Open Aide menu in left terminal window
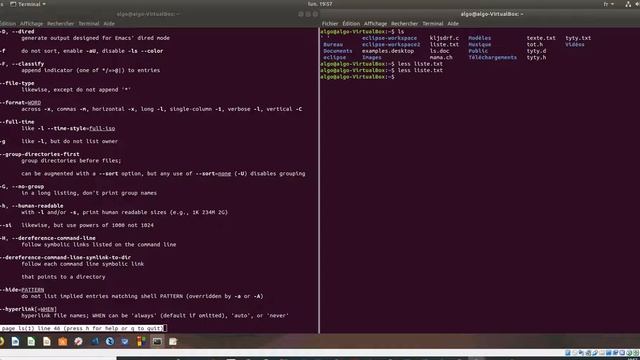Viewport: 640px width, 360px height. coord(109,24)
